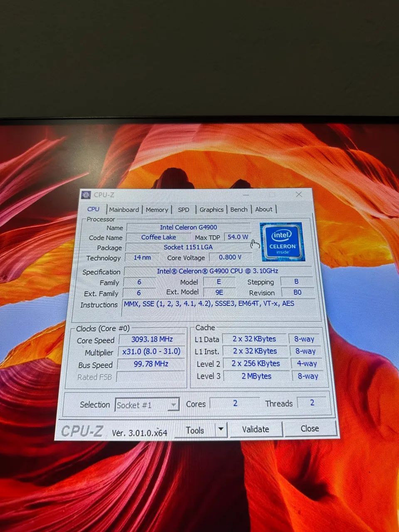Click the empty Rated FSB field
Viewport: 399px width, 532px height.
[x=150, y=377]
